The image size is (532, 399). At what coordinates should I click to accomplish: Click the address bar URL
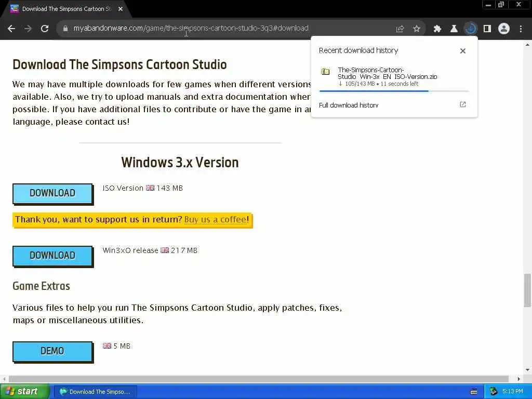[x=191, y=29]
